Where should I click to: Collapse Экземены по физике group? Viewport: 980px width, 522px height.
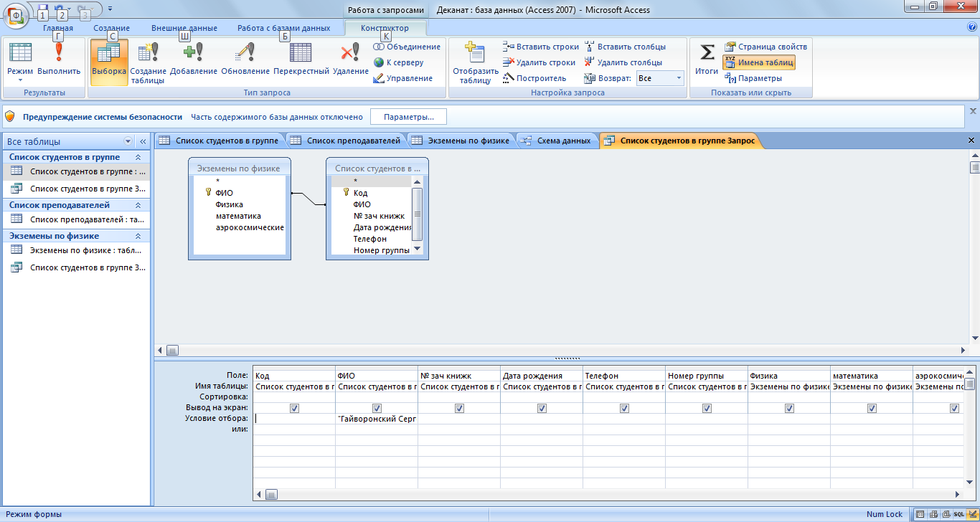pyautogui.click(x=138, y=236)
